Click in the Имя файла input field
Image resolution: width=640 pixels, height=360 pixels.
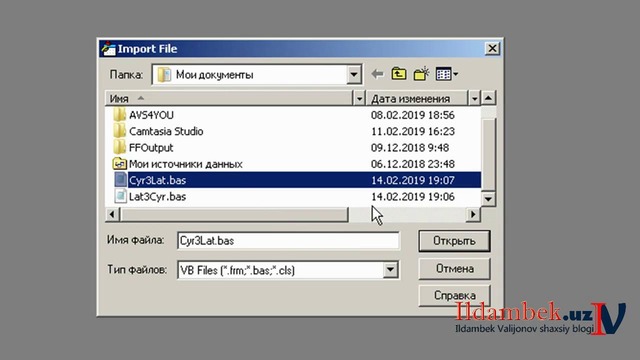coord(288,240)
